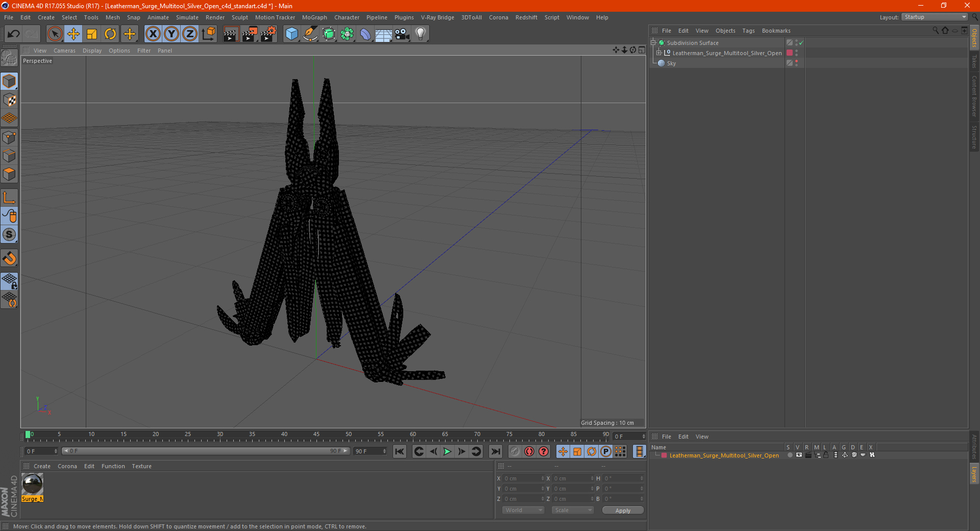
Task: Open the Deformer objects icon
Action: pyautogui.click(x=365, y=34)
